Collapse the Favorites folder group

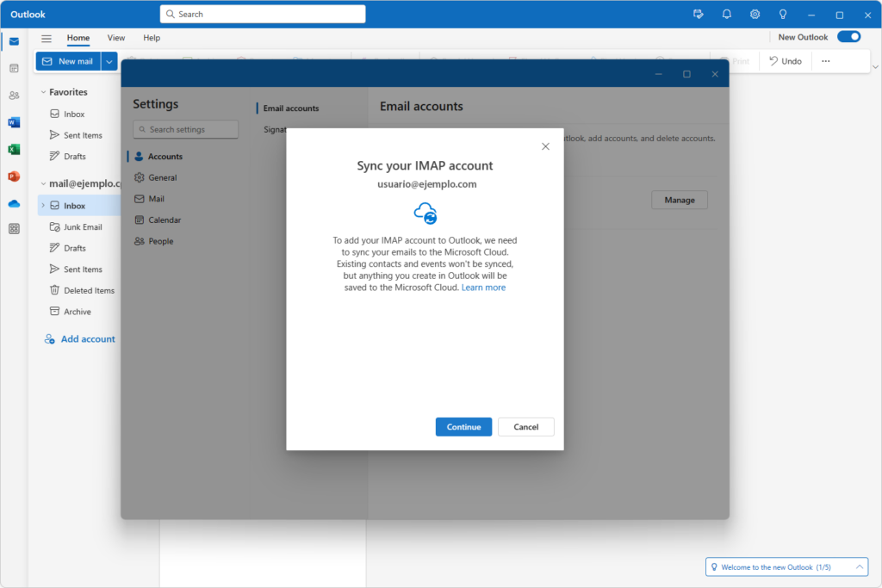click(x=42, y=92)
